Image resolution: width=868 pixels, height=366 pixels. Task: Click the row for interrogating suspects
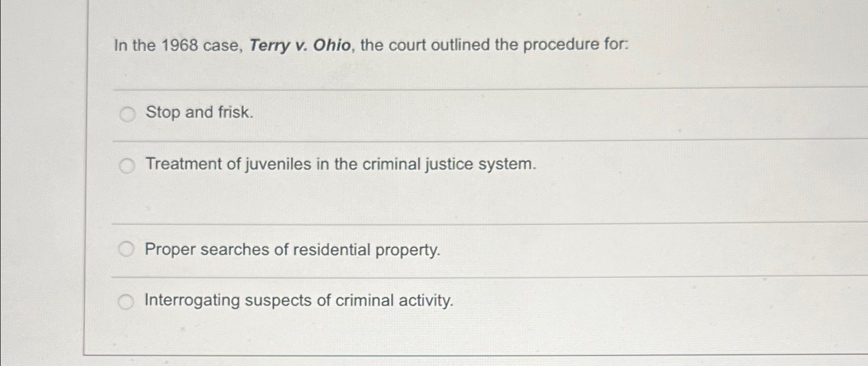click(x=409, y=301)
